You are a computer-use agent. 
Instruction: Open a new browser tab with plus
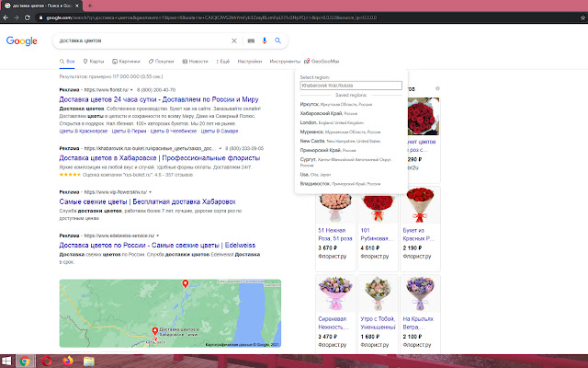pyautogui.click(x=90, y=6)
